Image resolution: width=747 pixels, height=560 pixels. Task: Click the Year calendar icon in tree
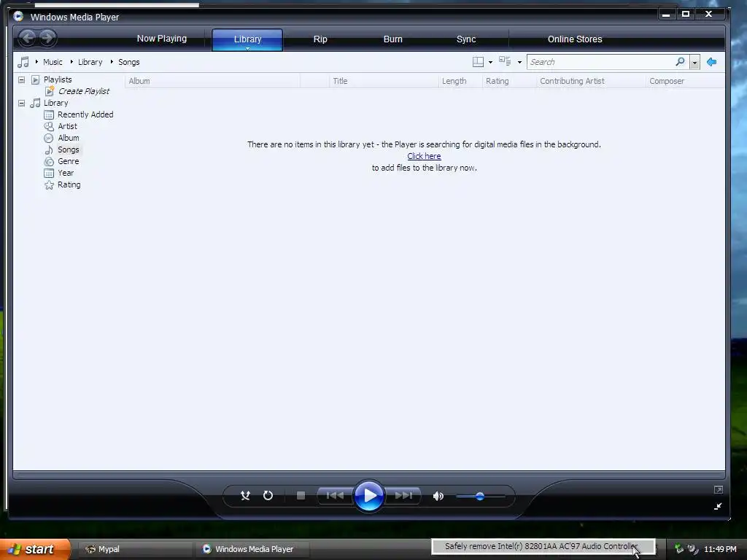click(49, 173)
